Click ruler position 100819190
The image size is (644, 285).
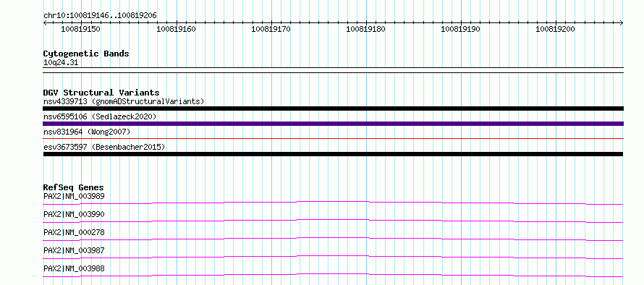coord(460,30)
